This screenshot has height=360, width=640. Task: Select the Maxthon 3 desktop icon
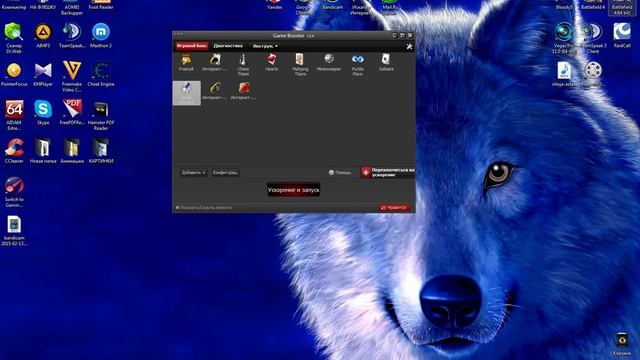(100, 36)
